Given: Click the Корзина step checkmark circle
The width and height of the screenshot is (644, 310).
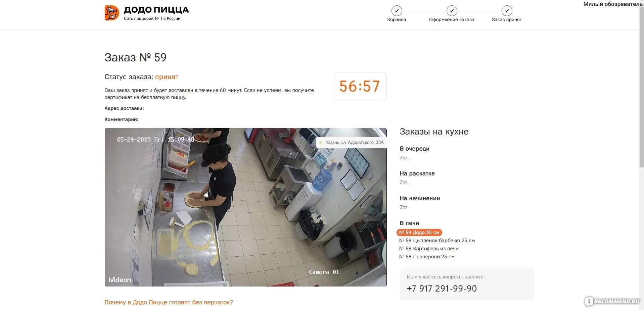Looking at the screenshot, I should [397, 11].
